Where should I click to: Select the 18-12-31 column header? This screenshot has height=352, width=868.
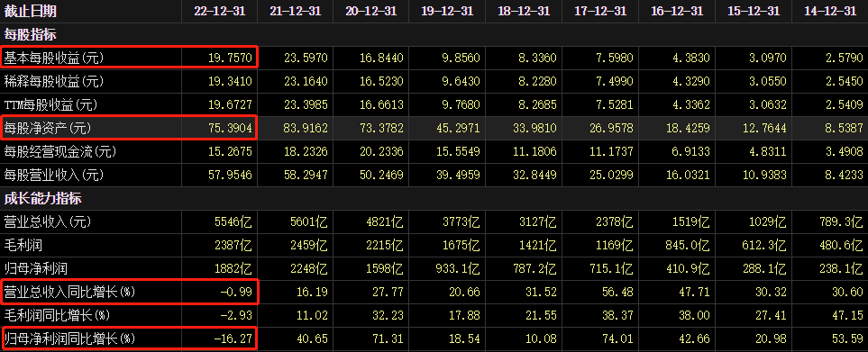[524, 11]
